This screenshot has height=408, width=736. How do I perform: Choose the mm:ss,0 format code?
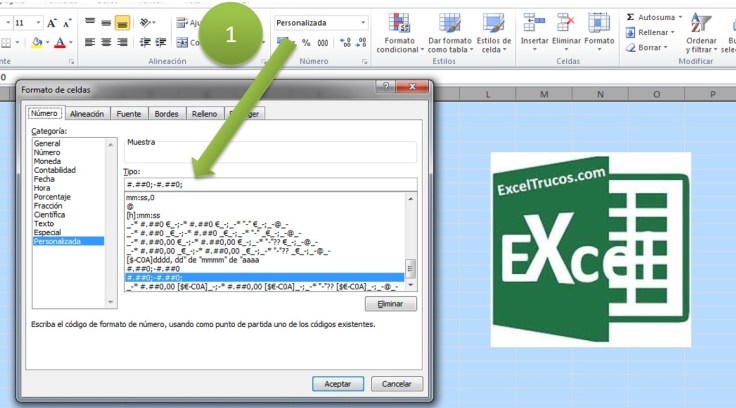[140, 198]
